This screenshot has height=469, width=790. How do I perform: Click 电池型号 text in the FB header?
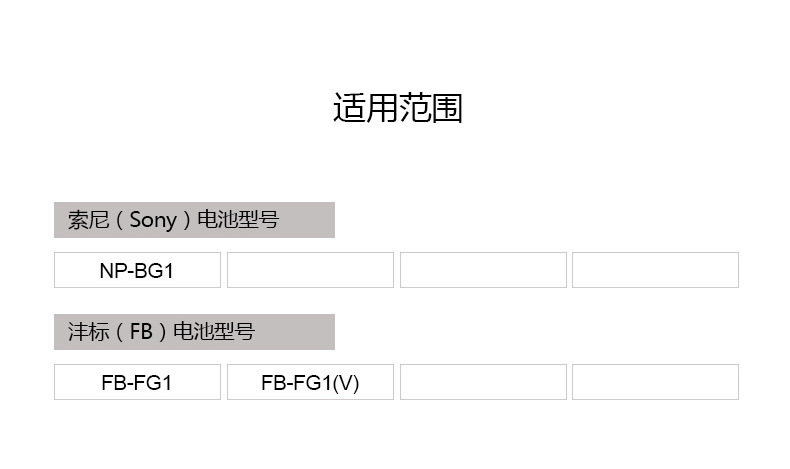click(x=214, y=332)
